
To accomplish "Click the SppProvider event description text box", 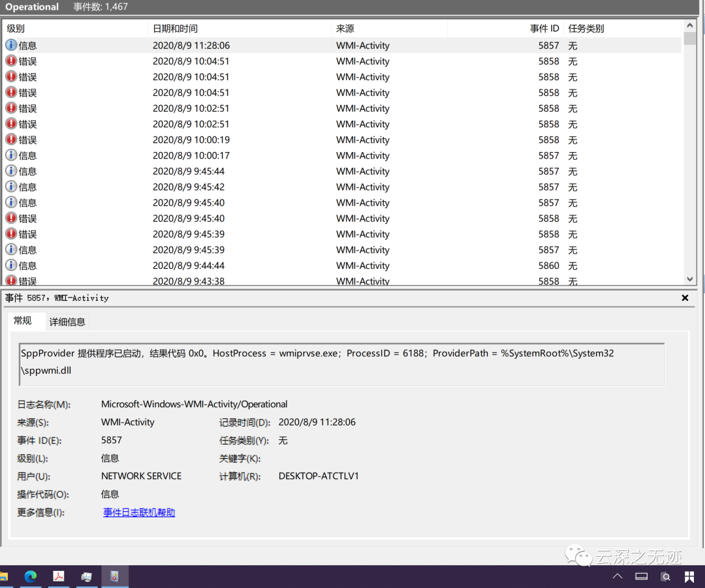I will [341, 364].
